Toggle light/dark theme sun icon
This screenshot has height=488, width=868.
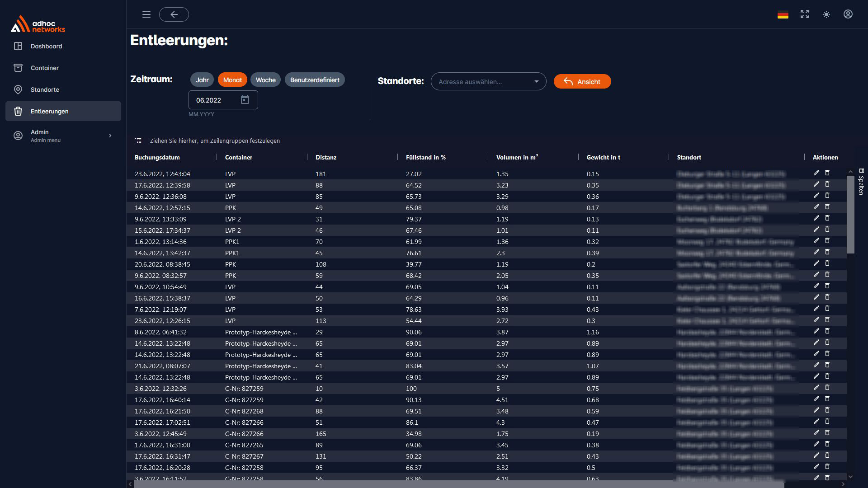point(826,14)
